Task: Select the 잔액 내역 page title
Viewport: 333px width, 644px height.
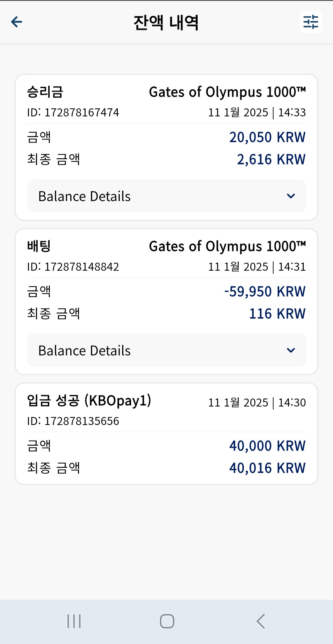Action: (166, 23)
